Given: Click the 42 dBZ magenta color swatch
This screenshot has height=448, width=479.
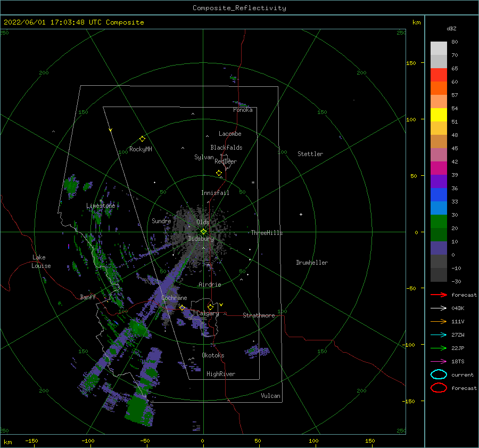Looking at the screenshot, I should point(439,168).
